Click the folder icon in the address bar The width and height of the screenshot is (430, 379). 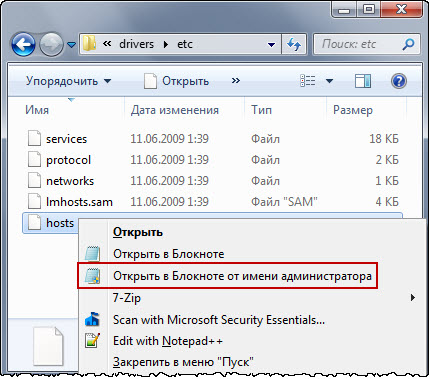pyautogui.click(x=89, y=44)
